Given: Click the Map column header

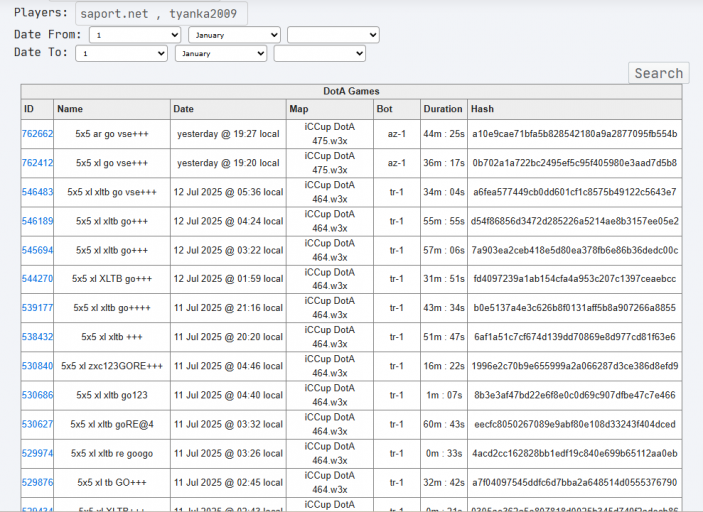Looking at the screenshot, I should (x=330, y=109).
